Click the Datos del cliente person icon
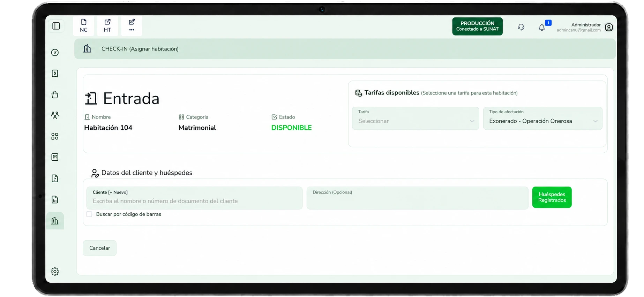The width and height of the screenshot is (644, 297). click(95, 173)
